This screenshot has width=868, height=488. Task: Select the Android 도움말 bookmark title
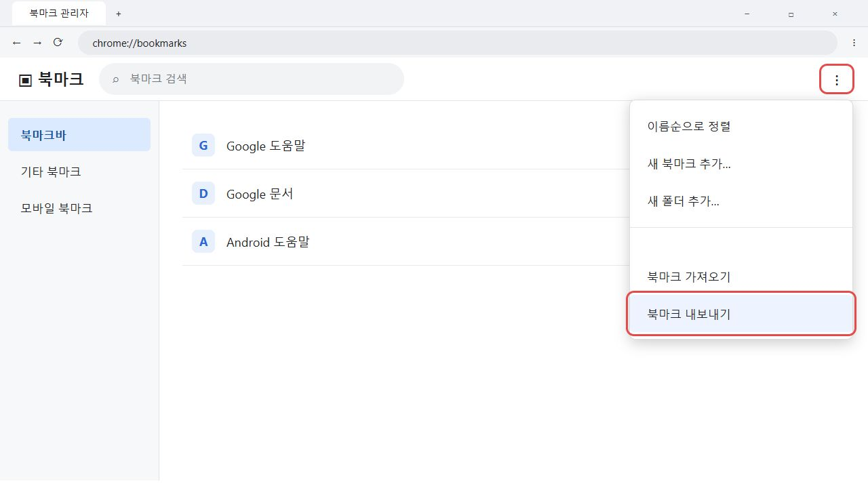pos(268,242)
